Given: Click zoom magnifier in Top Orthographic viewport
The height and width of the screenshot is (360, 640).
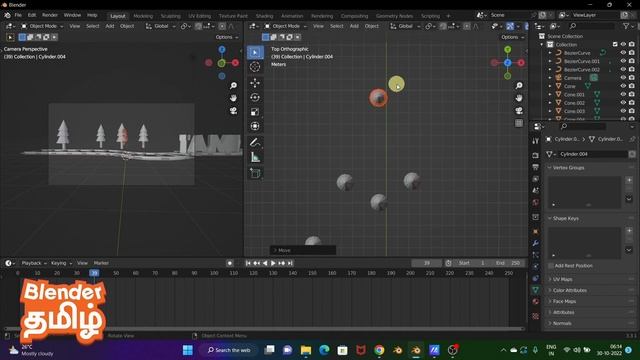Looking at the screenshot, I should click(x=519, y=85).
